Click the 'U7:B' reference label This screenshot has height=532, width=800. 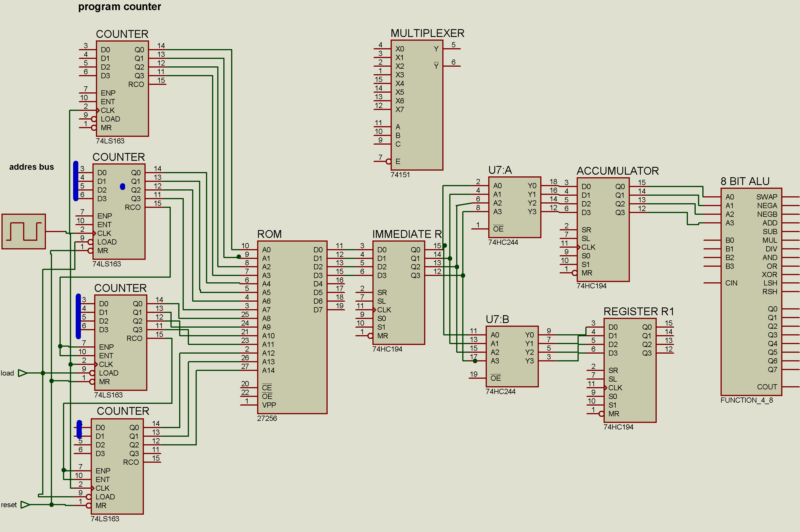coord(498,319)
